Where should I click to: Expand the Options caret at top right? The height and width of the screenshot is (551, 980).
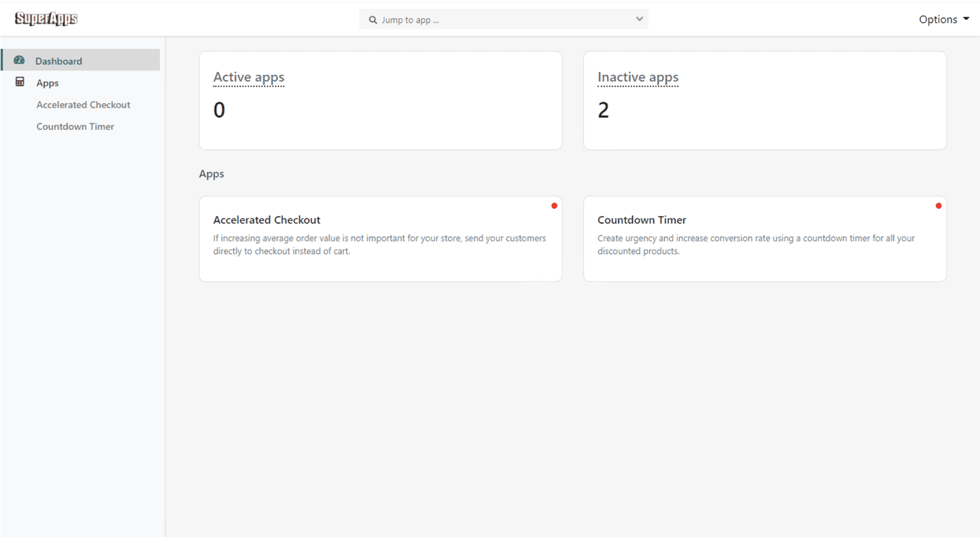(968, 20)
